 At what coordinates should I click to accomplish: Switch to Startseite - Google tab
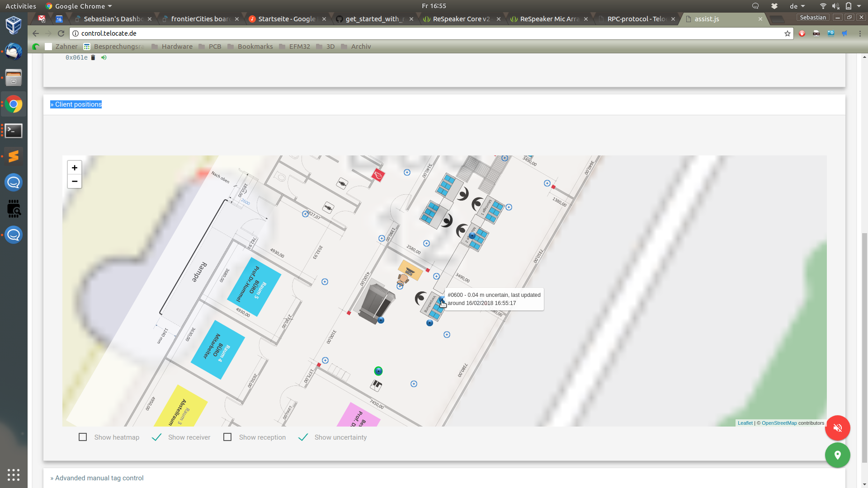pyautogui.click(x=288, y=19)
